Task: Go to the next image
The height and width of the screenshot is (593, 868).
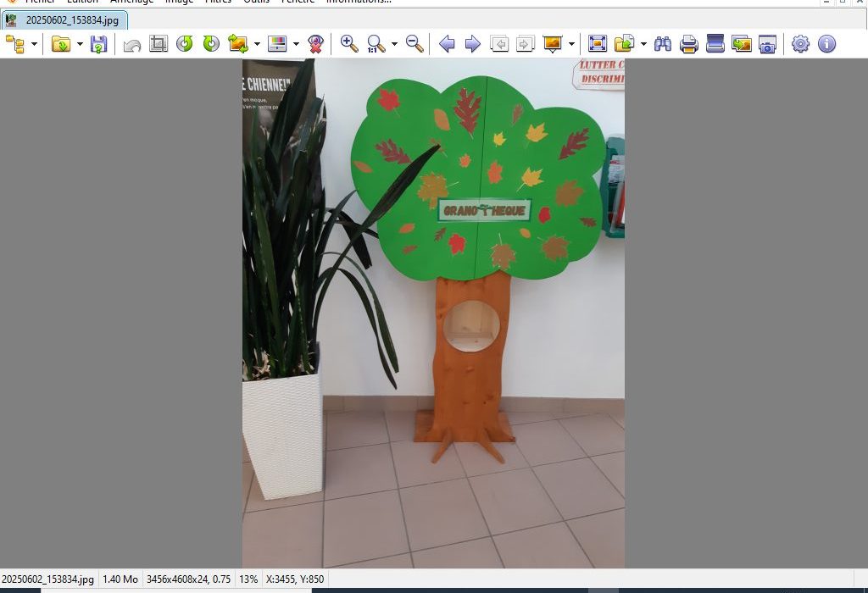Action: (x=472, y=44)
